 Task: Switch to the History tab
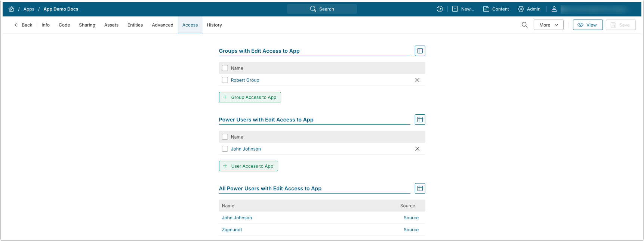click(214, 25)
